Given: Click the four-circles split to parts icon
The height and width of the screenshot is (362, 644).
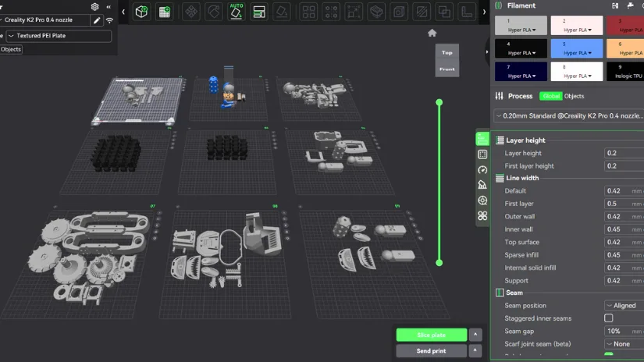Looking at the screenshot, I should click(x=332, y=12).
